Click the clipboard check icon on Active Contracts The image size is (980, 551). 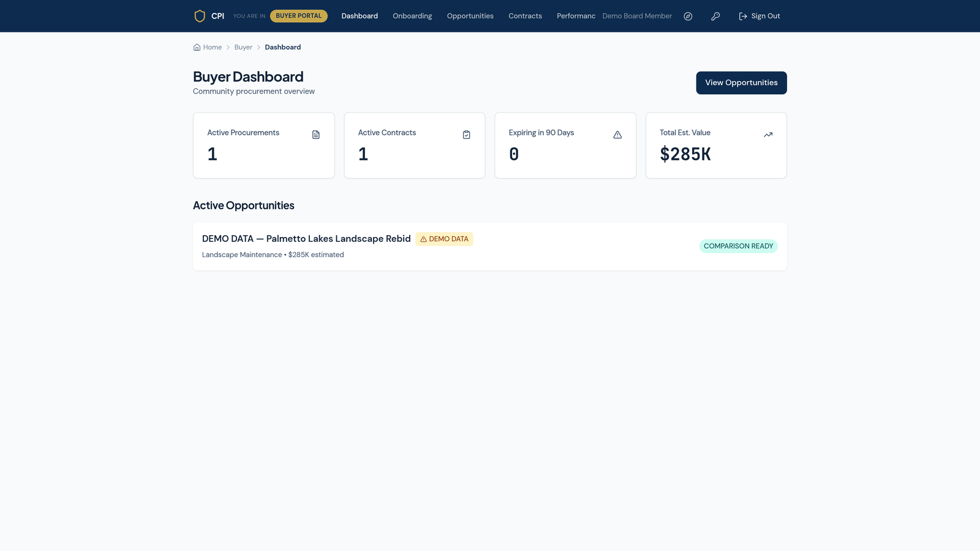tap(467, 135)
